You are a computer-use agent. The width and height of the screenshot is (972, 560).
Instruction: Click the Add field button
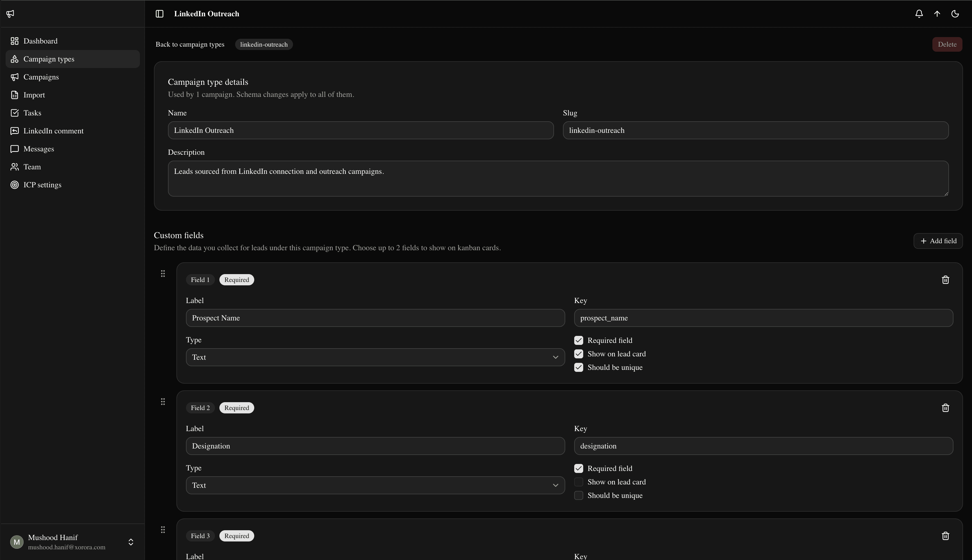click(x=938, y=241)
